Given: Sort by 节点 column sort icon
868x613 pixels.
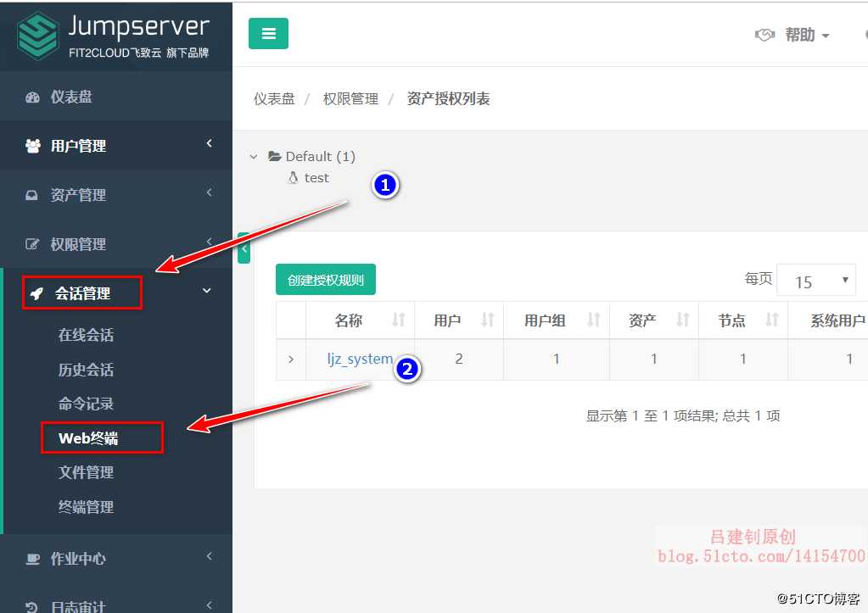Looking at the screenshot, I should click(771, 320).
